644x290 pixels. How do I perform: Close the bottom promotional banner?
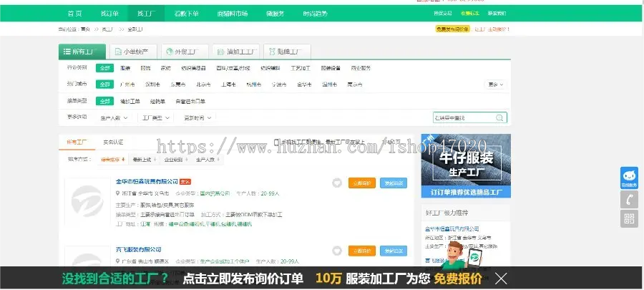point(501,279)
